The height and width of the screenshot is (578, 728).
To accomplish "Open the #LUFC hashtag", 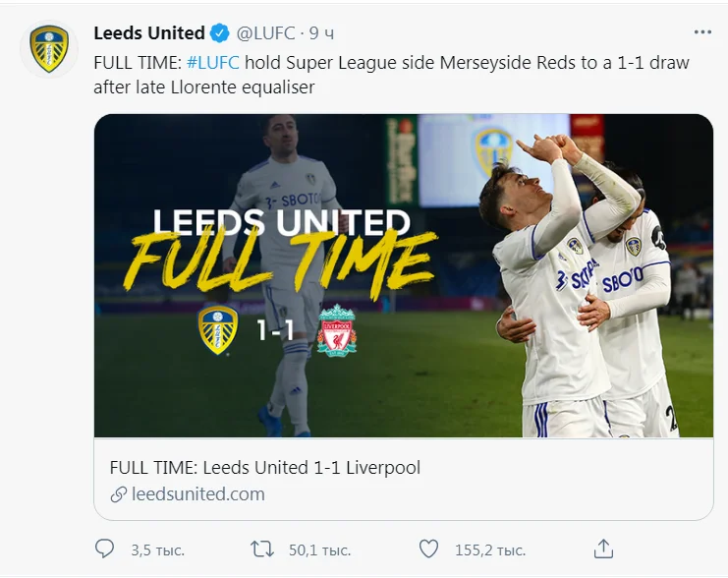I will point(212,62).
